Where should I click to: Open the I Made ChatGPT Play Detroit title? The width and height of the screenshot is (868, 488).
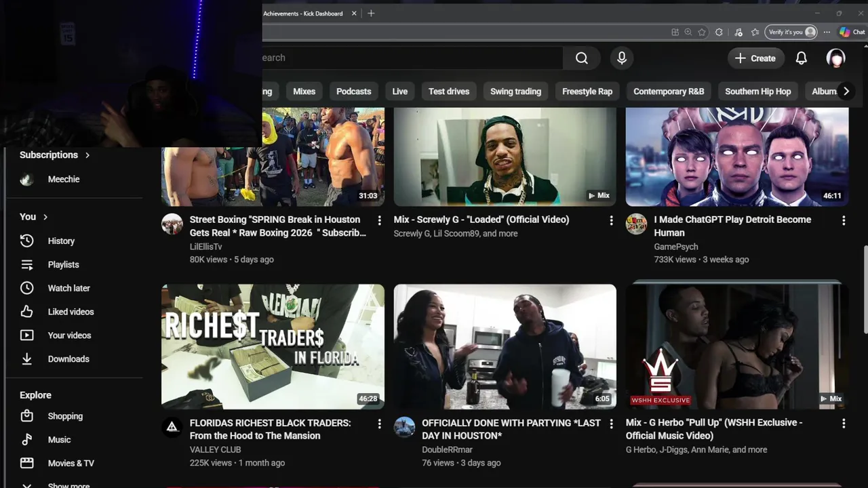pyautogui.click(x=732, y=226)
